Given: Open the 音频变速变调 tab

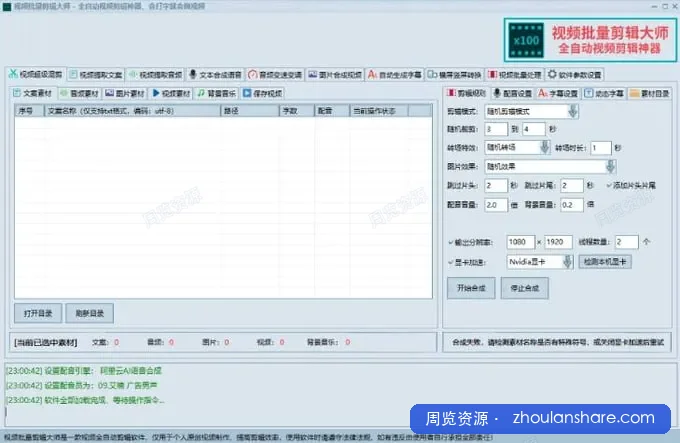Looking at the screenshot, I should click(275, 75).
